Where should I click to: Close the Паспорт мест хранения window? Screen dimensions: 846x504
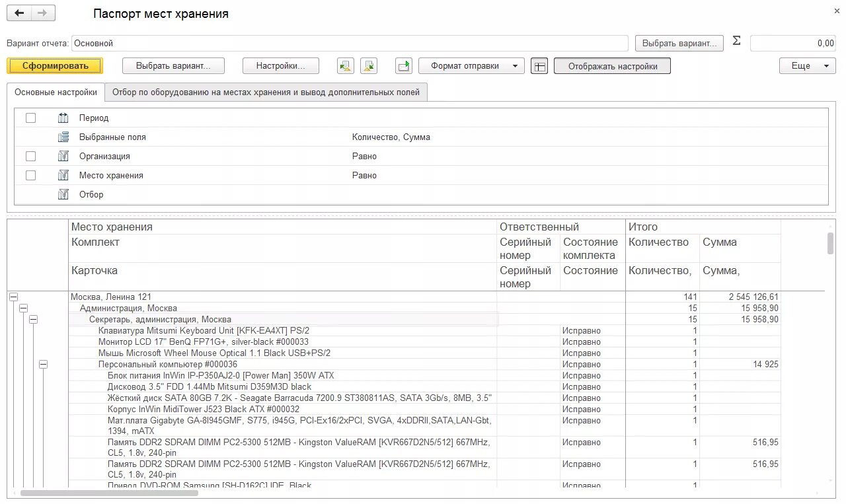pyautogui.click(x=837, y=11)
